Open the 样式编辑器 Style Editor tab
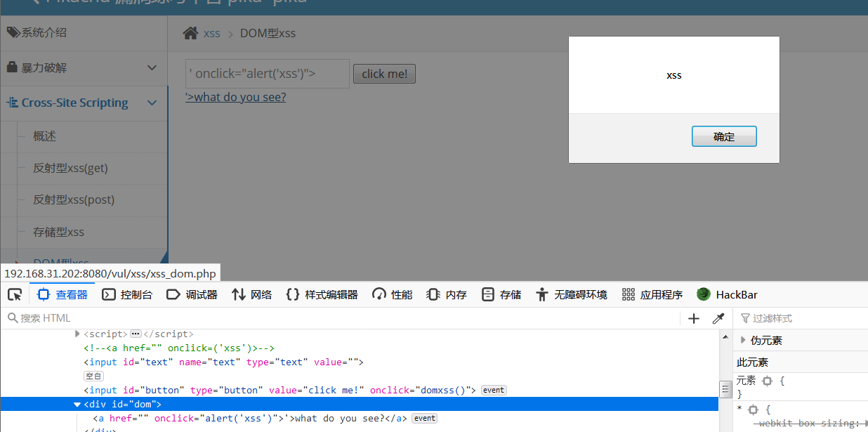The height and width of the screenshot is (432, 868). (x=322, y=294)
